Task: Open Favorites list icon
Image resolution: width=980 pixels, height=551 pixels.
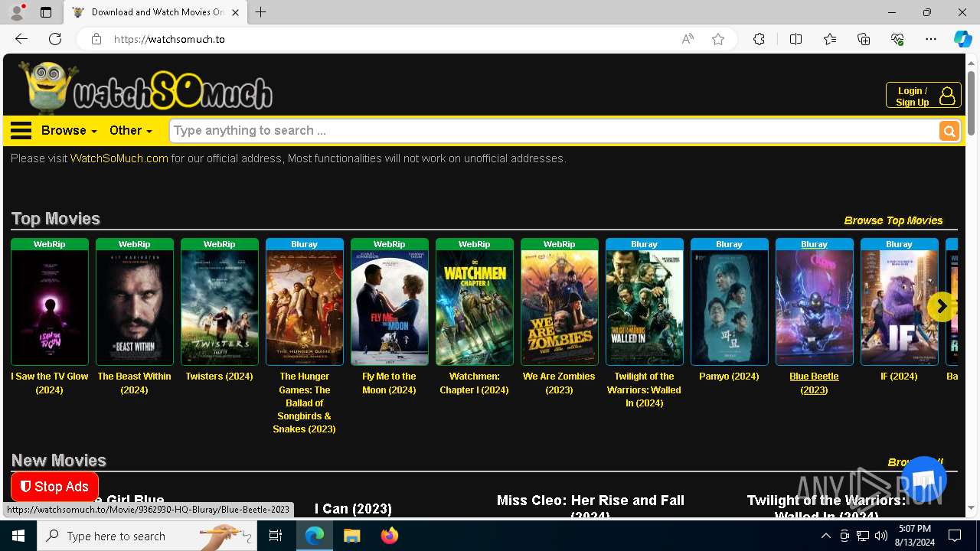Action: (x=830, y=39)
